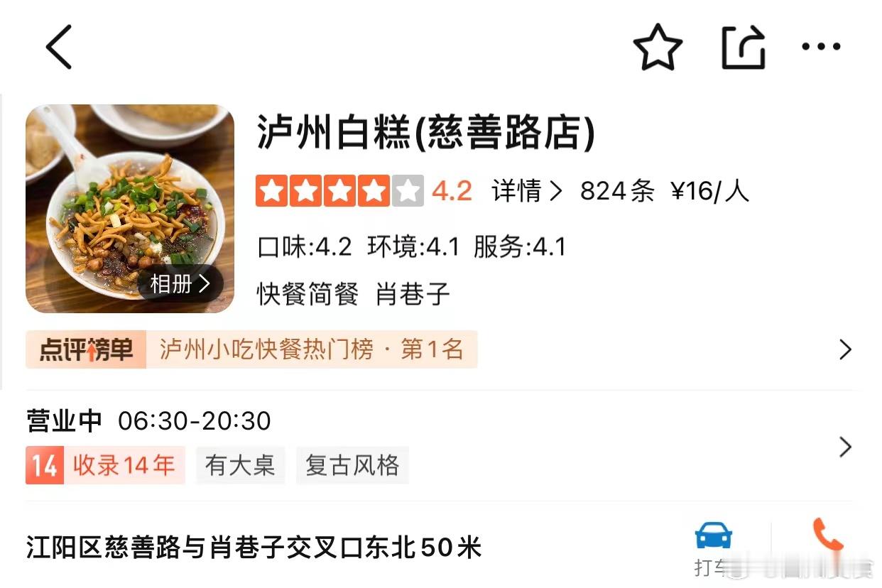The height and width of the screenshot is (588, 882).
Task: Expand business hours row chevron
Action: coord(845,447)
